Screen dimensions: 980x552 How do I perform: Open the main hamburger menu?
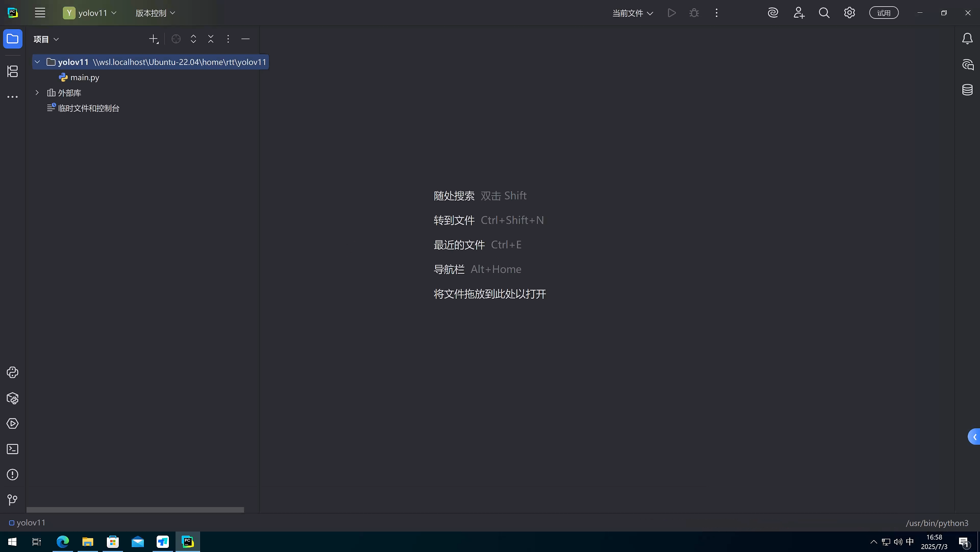coord(40,13)
